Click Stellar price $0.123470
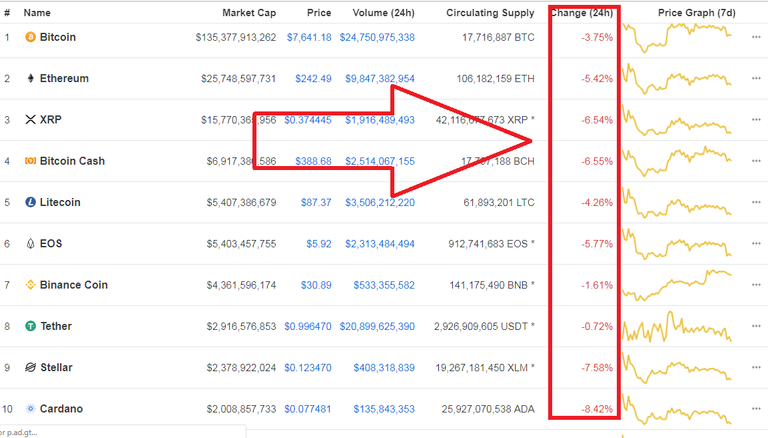Image resolution: width=768 pixels, height=438 pixels. click(308, 367)
